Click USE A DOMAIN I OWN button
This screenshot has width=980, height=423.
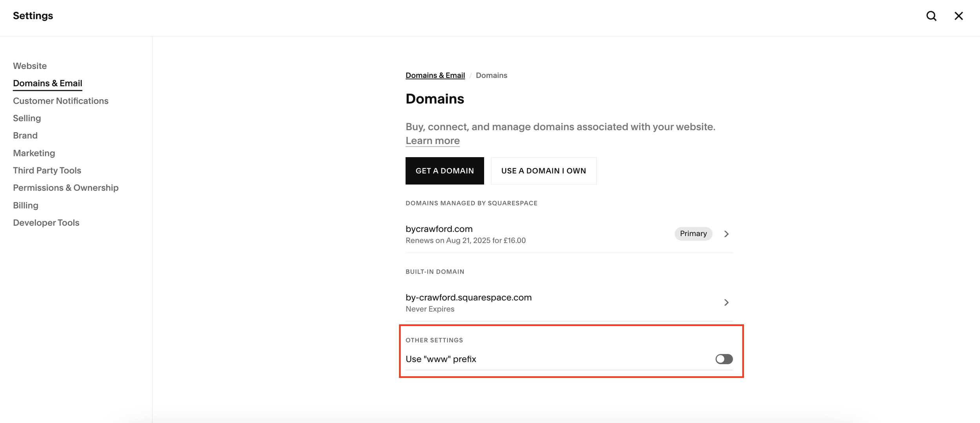click(x=543, y=171)
